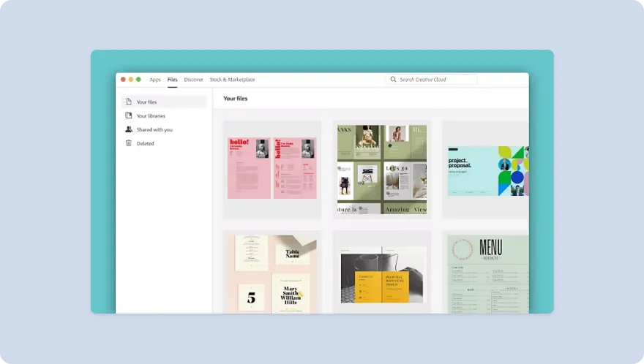
Task: Click the Your files heading text
Action: pyautogui.click(x=236, y=99)
